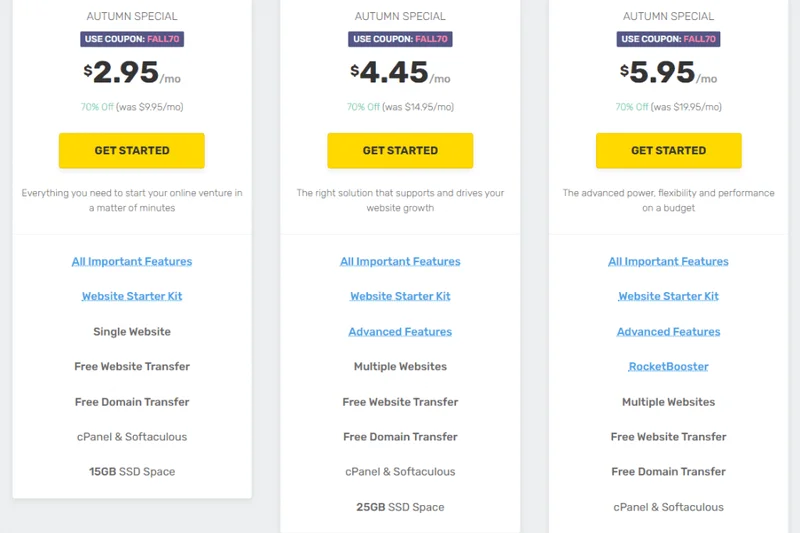The width and height of the screenshot is (800, 533).
Task: Open Website Starter Kit link in $5.95 plan
Action: pos(668,297)
